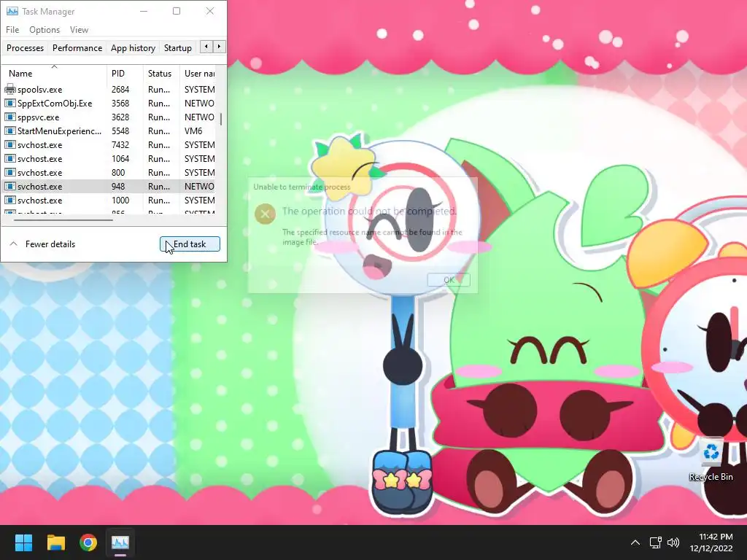Open the File menu
This screenshot has width=747, height=560.
coord(12,29)
